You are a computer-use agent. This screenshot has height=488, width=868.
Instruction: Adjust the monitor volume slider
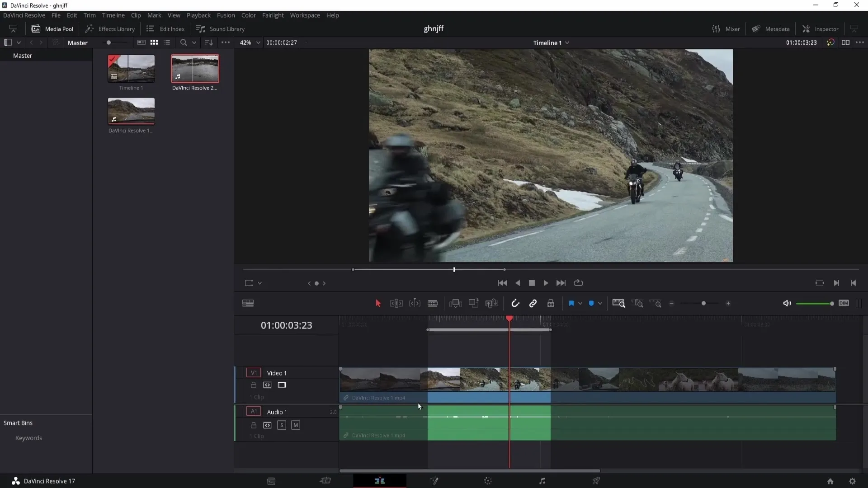coord(815,304)
